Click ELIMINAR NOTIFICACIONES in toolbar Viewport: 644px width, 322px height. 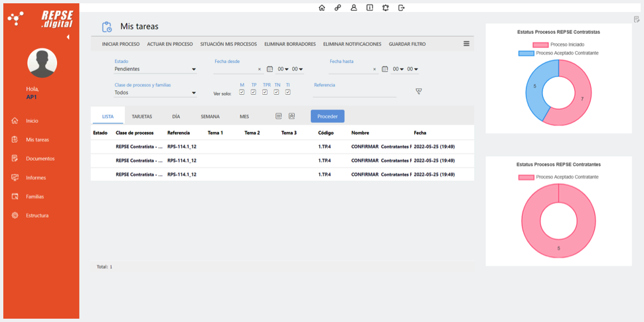point(352,44)
